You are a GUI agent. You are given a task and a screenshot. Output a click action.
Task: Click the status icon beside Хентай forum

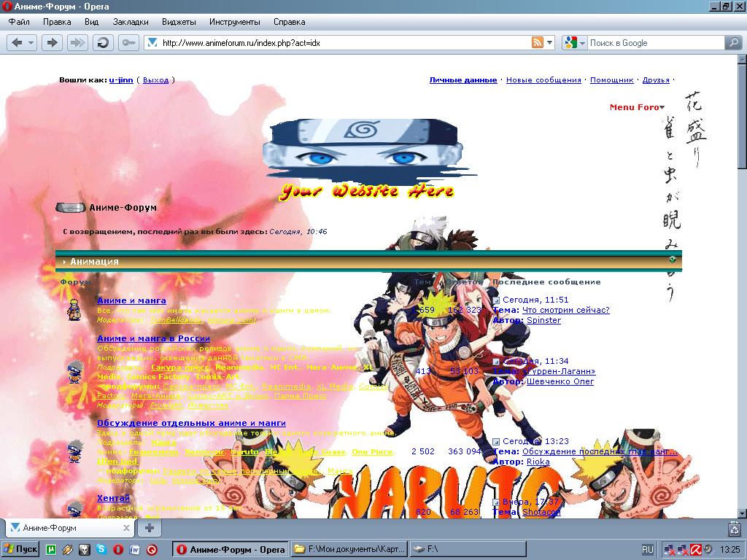[75, 509]
